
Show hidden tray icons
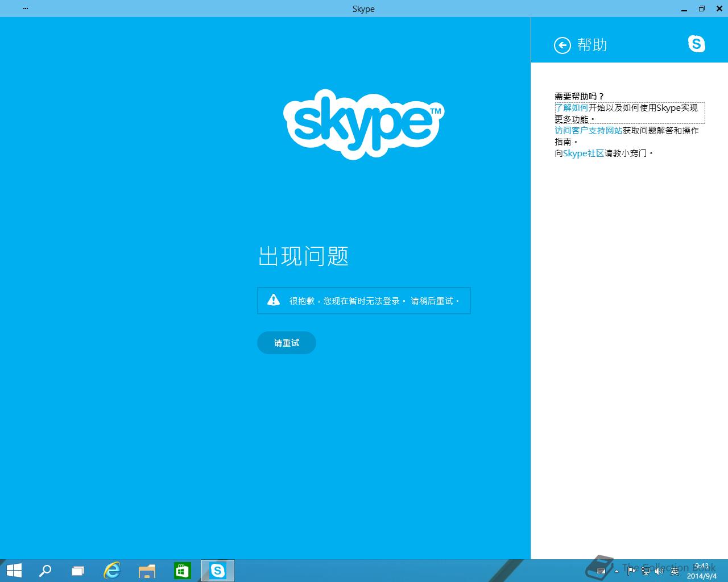(x=617, y=571)
